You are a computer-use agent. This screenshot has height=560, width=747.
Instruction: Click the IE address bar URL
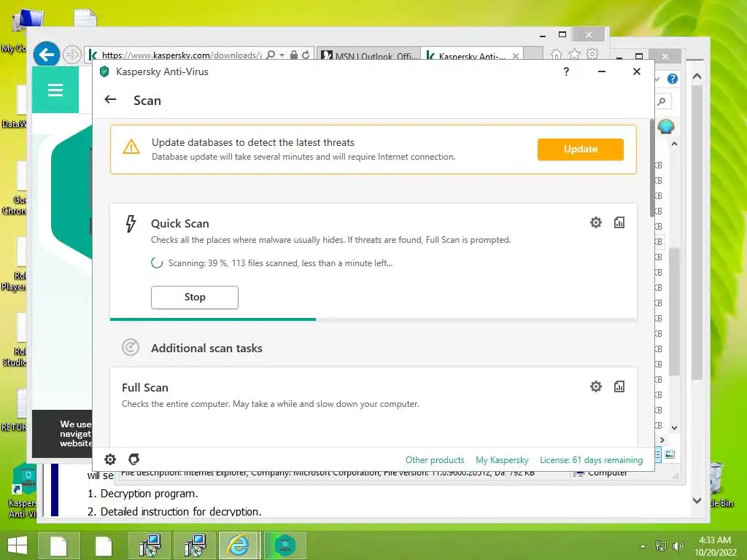tap(182, 55)
